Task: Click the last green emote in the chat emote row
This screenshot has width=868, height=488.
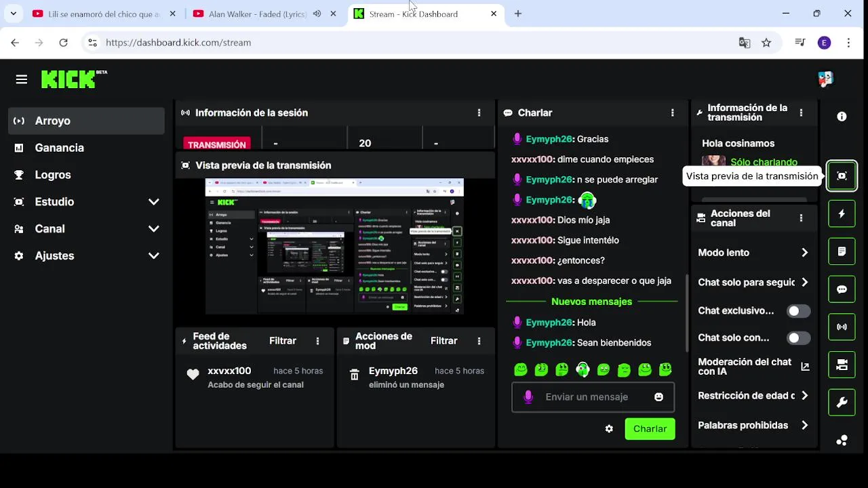Action: (x=665, y=369)
